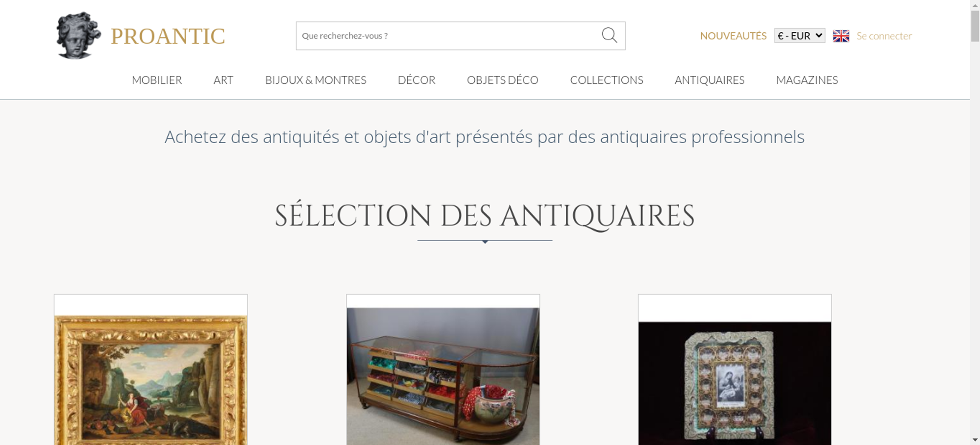
Task: Click the NOUVEAUTÉS link
Action: [x=733, y=36]
